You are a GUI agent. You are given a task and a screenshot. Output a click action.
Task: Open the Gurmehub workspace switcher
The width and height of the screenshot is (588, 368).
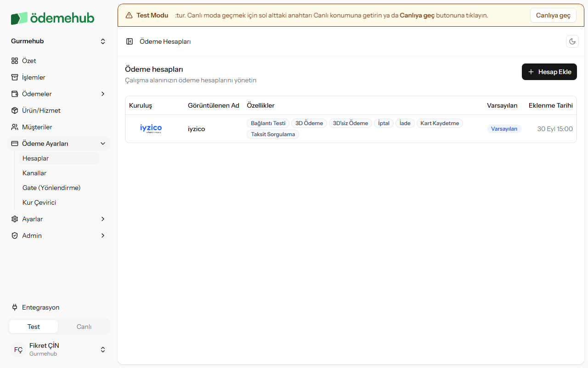pos(59,41)
